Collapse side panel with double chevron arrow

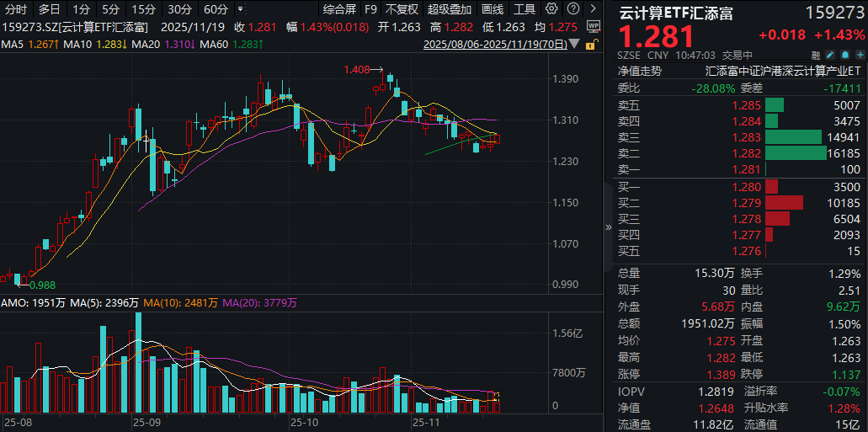click(x=610, y=227)
